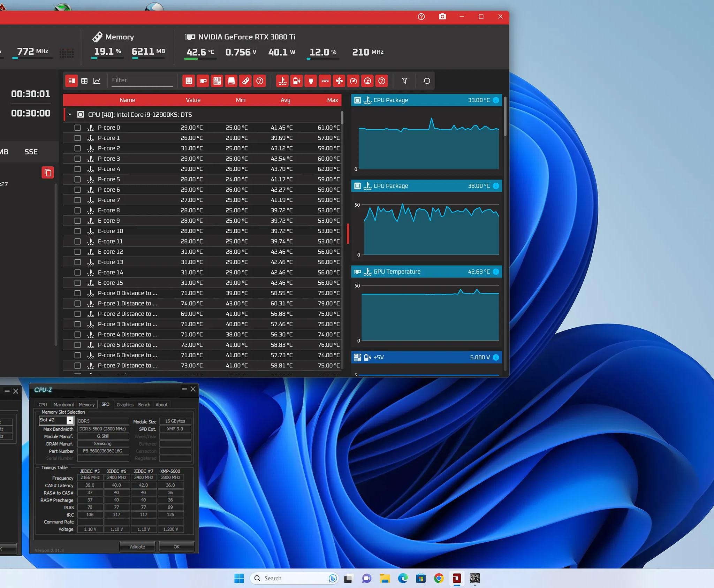714x588 pixels.
Task: Click the red copy icon in the left panel
Action: coord(48,173)
